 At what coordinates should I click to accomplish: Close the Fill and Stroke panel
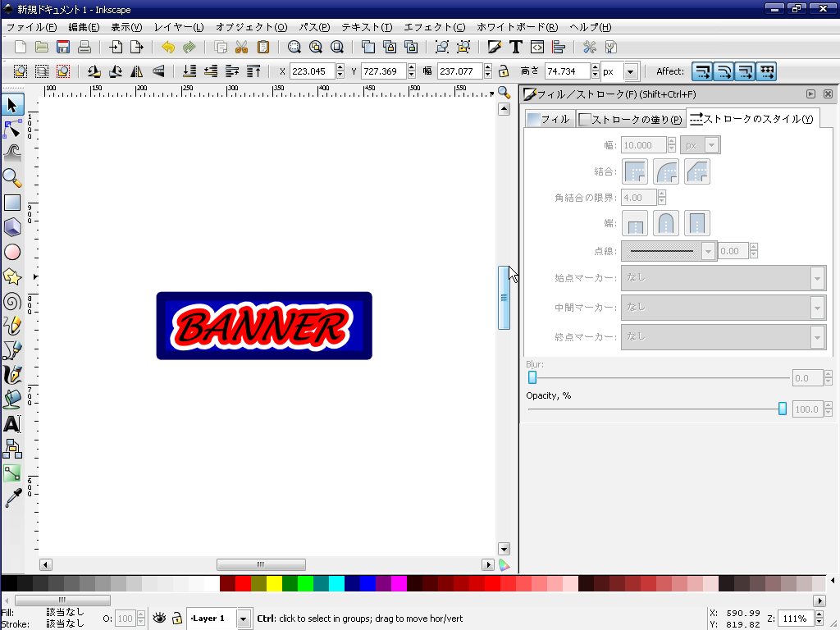click(x=828, y=94)
